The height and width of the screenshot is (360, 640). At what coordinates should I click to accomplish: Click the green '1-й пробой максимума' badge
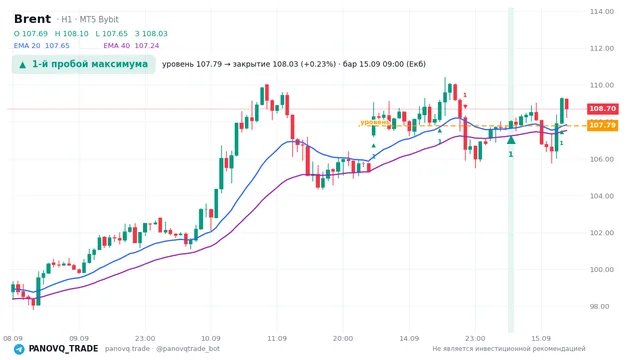[84, 64]
